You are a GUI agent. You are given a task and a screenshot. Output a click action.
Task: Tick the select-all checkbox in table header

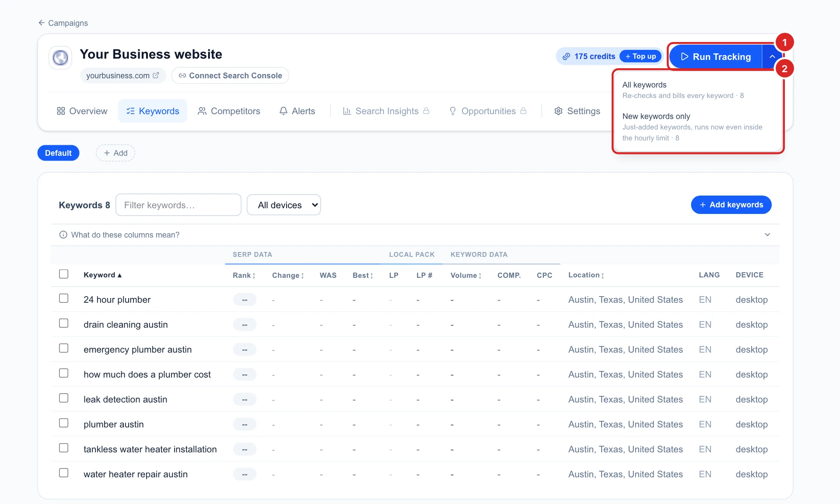pyautogui.click(x=64, y=274)
